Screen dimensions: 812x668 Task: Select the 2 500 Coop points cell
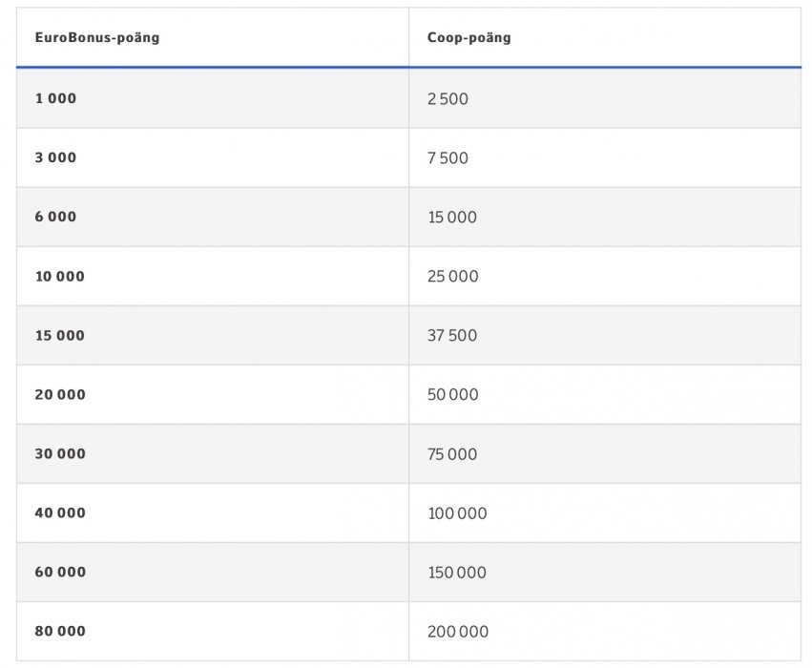point(448,99)
